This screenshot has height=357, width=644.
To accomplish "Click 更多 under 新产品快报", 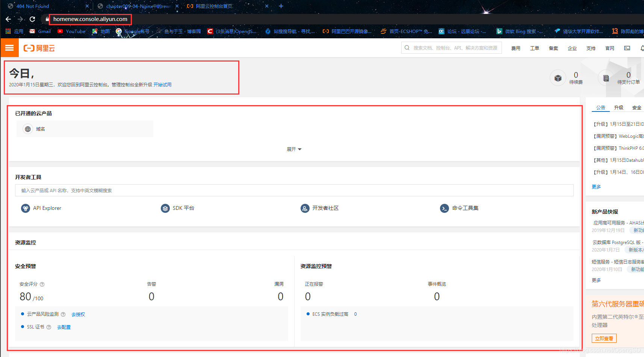I will tap(596, 280).
